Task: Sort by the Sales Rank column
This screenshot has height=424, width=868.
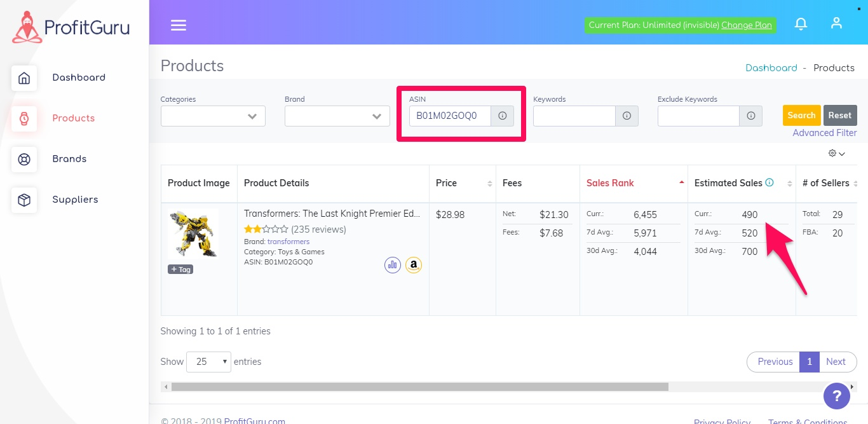Action: (x=634, y=183)
